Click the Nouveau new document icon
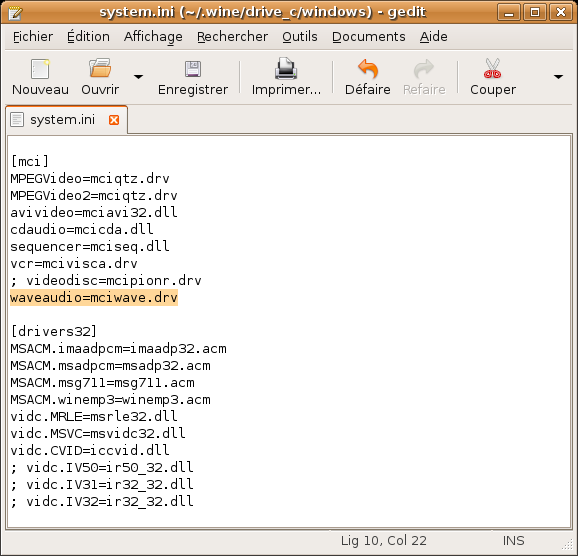 [x=40, y=69]
